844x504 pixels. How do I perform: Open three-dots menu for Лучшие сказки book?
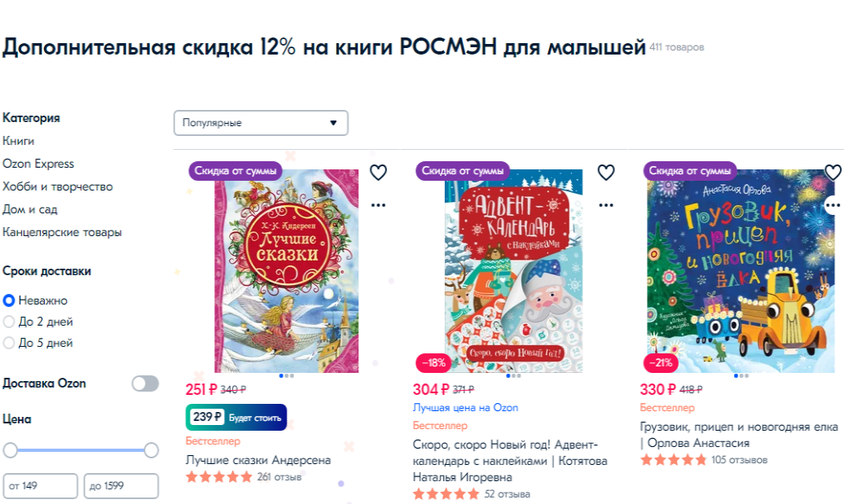click(378, 205)
